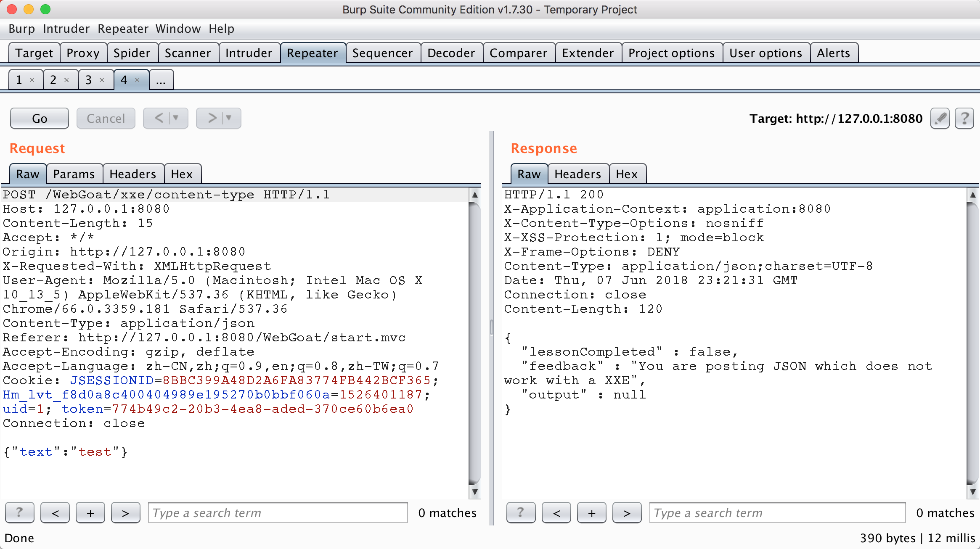Click the response search help icon
Screen dimensions: 980x549
(x=521, y=512)
